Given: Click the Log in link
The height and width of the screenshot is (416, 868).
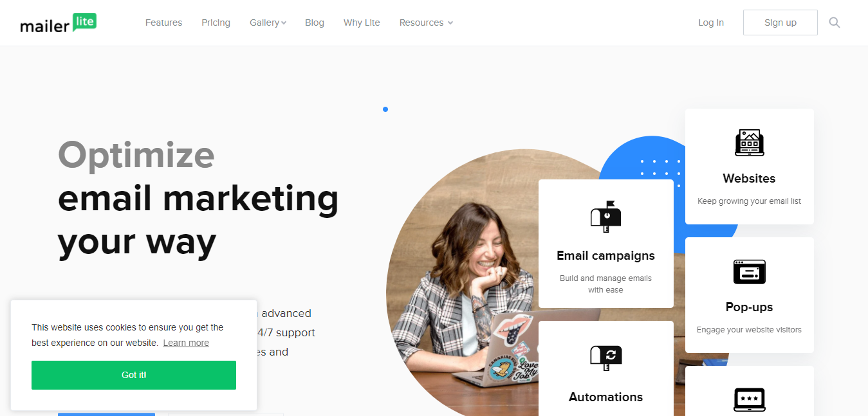Looking at the screenshot, I should (711, 23).
